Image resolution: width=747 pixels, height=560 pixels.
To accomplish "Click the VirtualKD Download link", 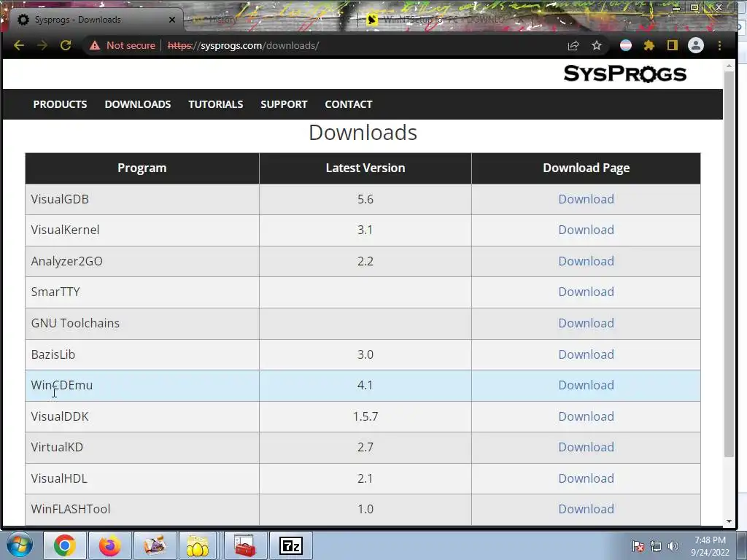I will click(x=586, y=447).
